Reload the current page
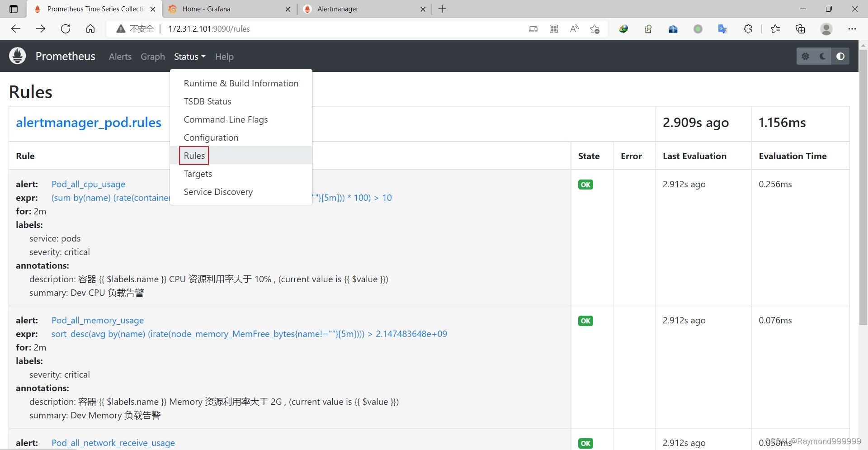 click(66, 29)
